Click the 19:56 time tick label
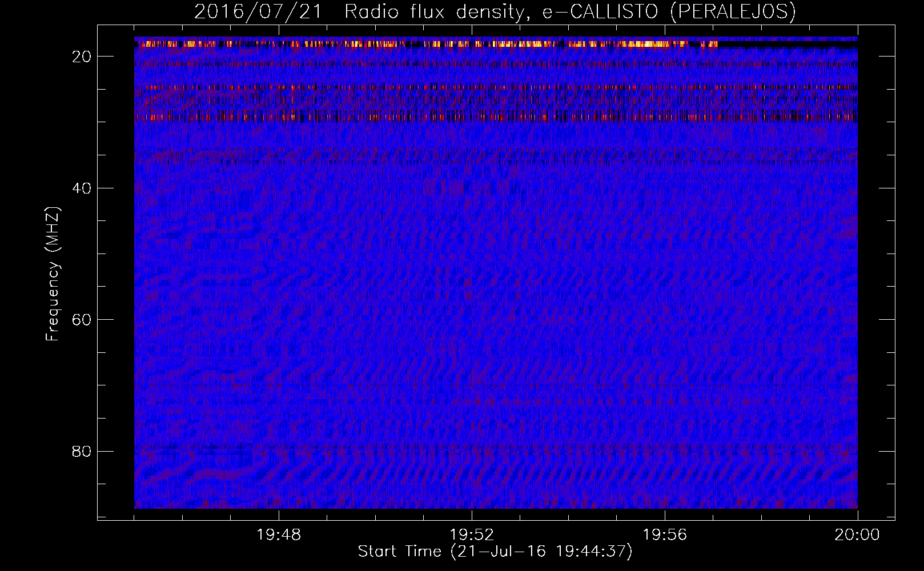Viewport: 924px width, 571px height. pos(665,535)
